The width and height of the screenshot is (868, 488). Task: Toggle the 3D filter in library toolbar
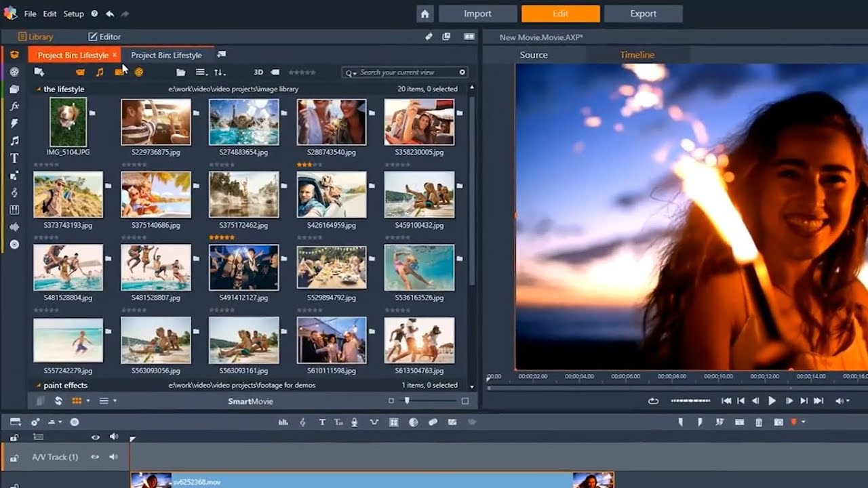point(258,72)
